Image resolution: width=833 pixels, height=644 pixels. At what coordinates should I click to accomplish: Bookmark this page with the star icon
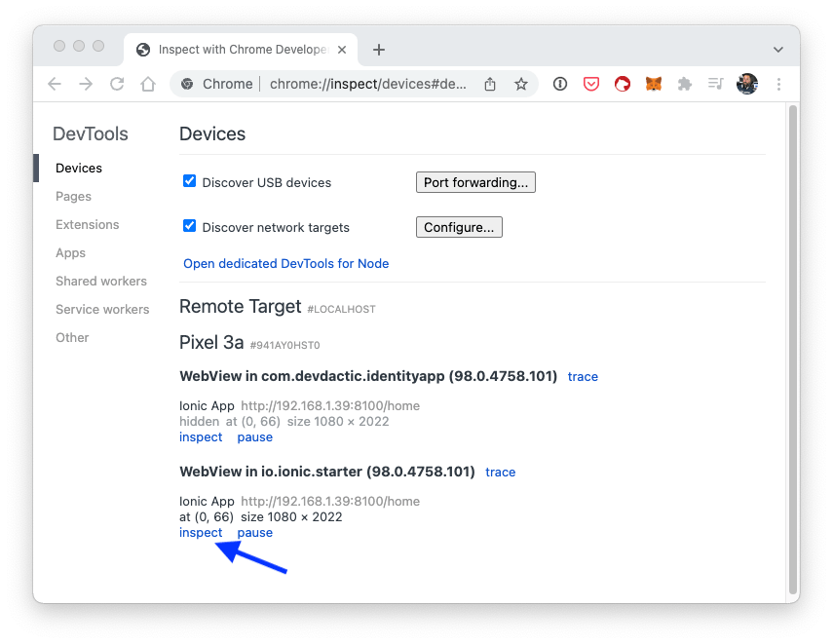tap(521, 84)
